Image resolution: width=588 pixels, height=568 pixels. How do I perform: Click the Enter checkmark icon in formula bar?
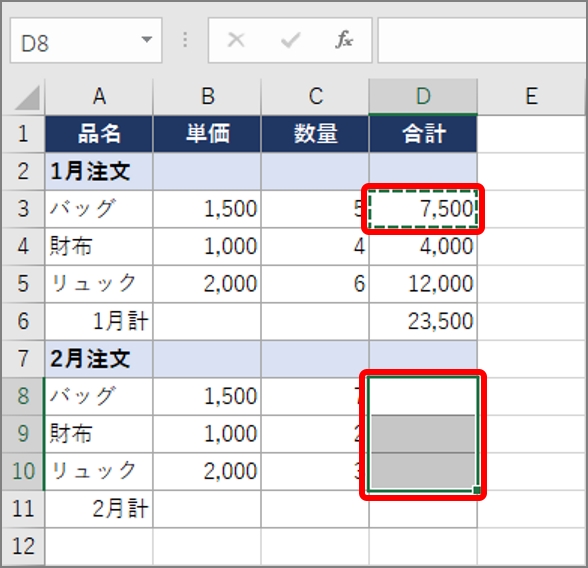pyautogui.click(x=290, y=40)
